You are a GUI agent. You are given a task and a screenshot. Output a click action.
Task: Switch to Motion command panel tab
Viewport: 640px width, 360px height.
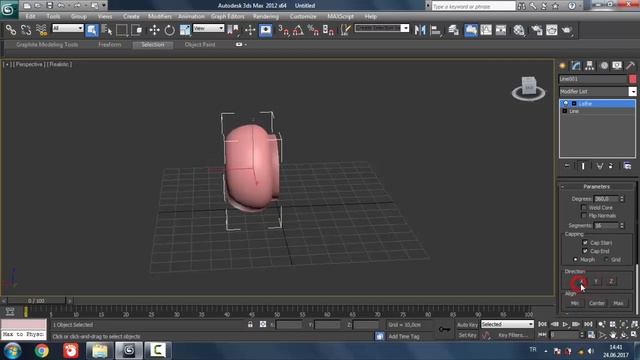point(604,65)
